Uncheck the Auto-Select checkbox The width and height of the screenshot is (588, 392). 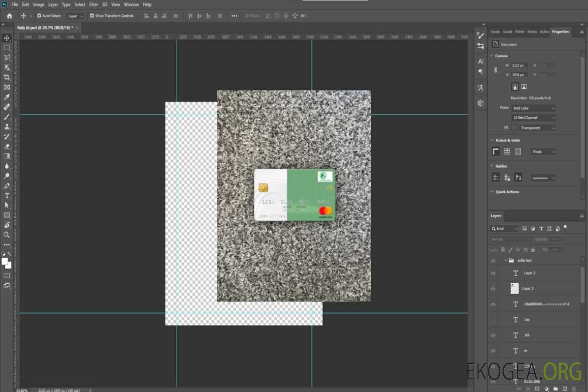[x=39, y=16]
